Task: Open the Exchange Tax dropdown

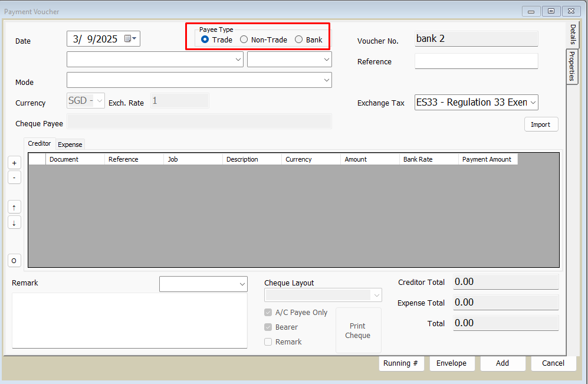Action: (x=533, y=103)
